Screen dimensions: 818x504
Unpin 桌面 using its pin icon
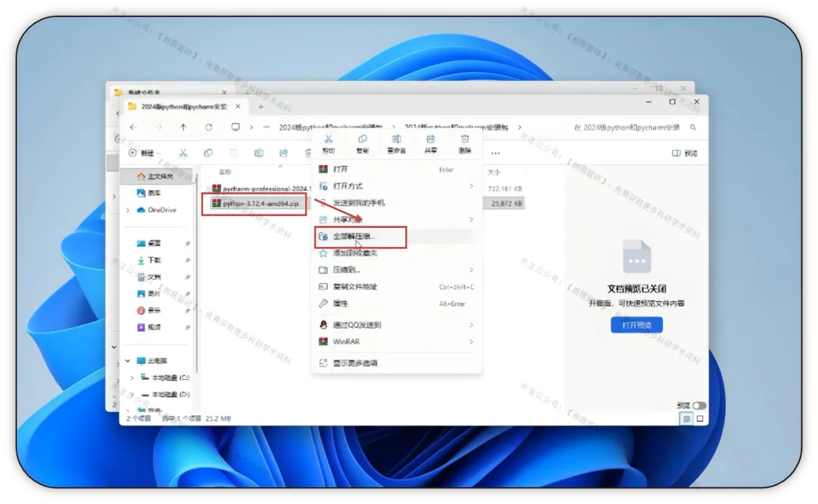[x=187, y=244]
